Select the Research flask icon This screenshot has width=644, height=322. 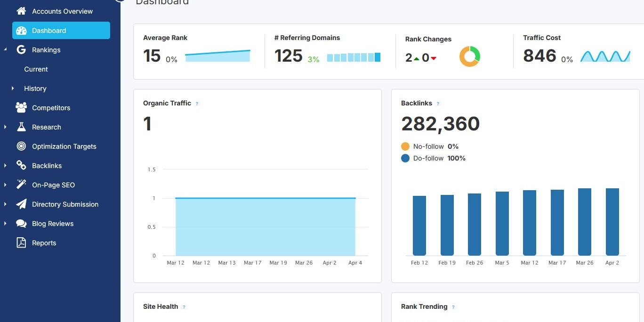coord(21,127)
